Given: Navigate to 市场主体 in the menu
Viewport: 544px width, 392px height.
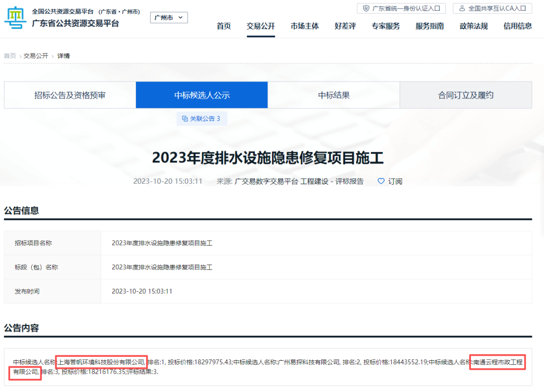Looking at the screenshot, I should point(304,26).
